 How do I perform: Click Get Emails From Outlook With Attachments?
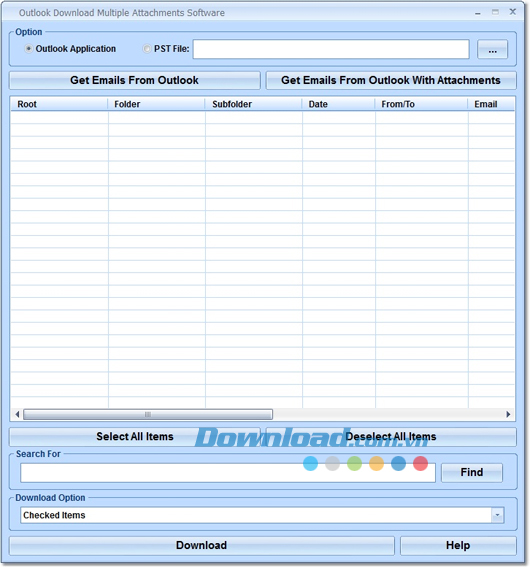pos(391,80)
